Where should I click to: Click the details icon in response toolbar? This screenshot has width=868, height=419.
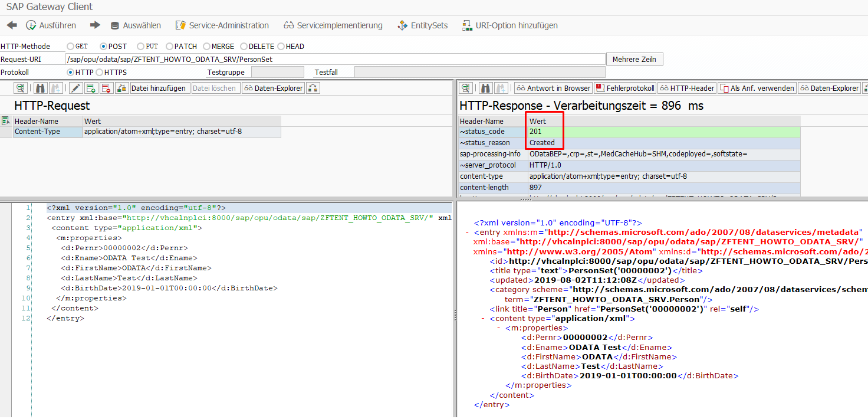(x=466, y=88)
